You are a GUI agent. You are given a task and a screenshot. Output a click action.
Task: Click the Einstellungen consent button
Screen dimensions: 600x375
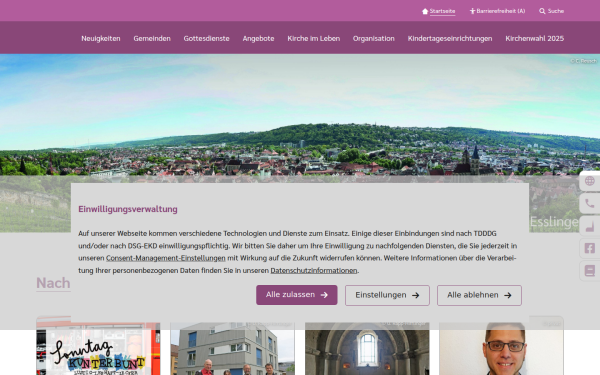pyautogui.click(x=387, y=295)
